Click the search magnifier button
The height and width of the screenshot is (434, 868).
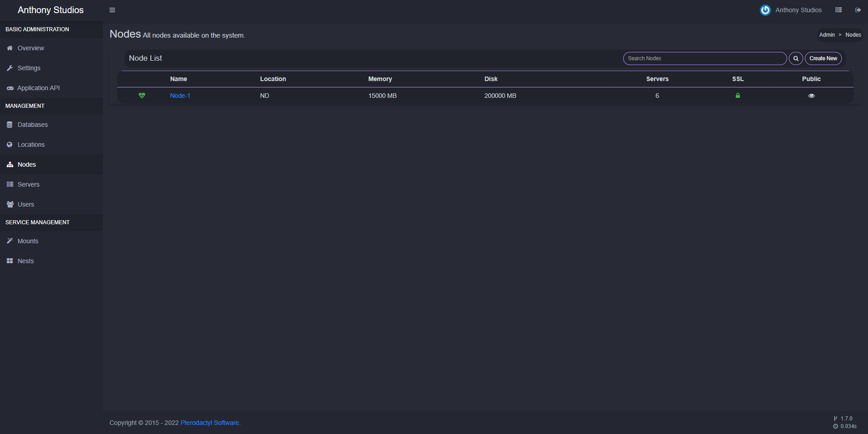(x=796, y=58)
